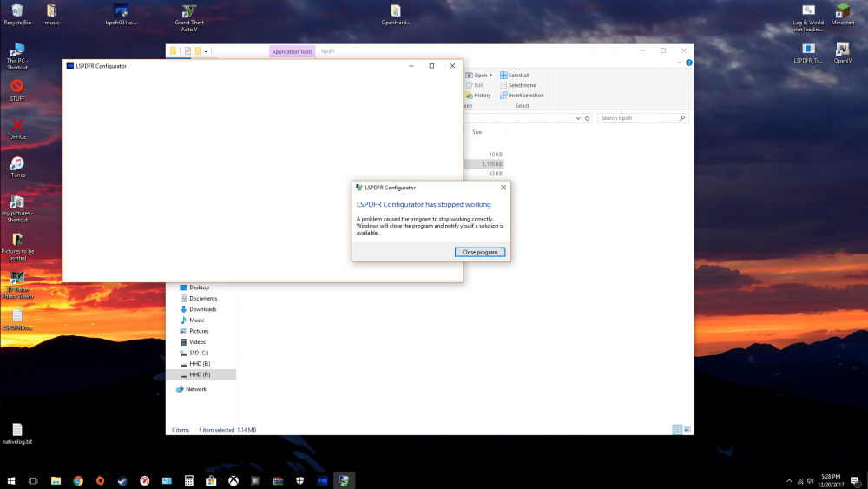Select the nativelog.txt desktop file
868x489 pixels.
pos(17,433)
